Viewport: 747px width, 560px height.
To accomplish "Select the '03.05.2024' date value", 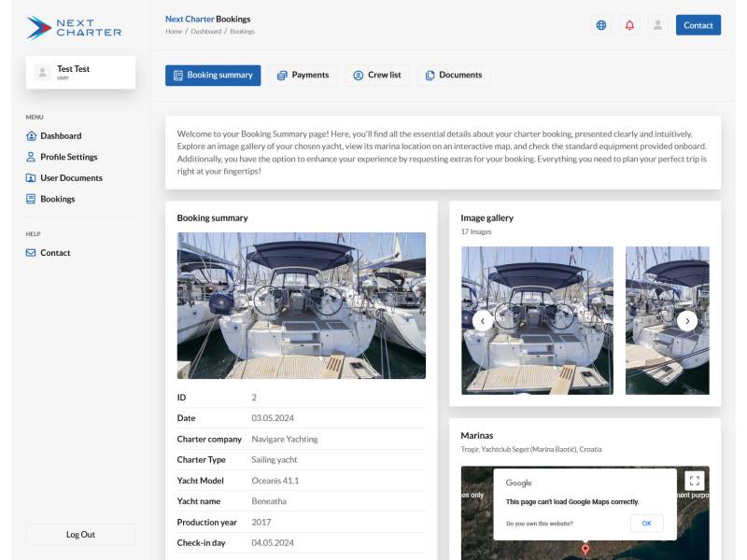I will [x=273, y=417].
